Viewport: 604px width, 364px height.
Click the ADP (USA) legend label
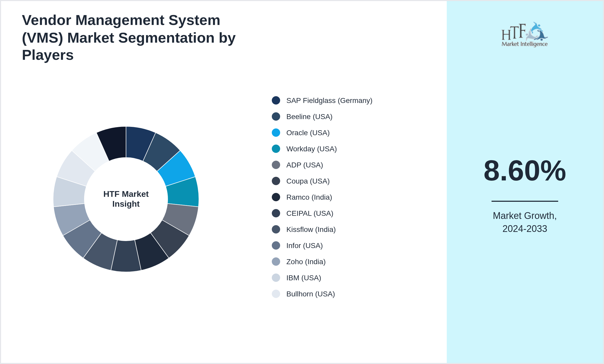(x=305, y=165)
